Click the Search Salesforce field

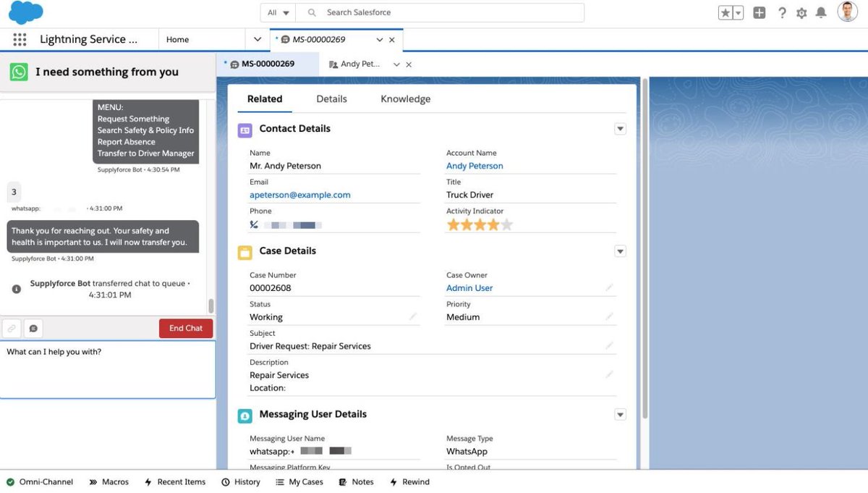pyautogui.click(x=441, y=12)
